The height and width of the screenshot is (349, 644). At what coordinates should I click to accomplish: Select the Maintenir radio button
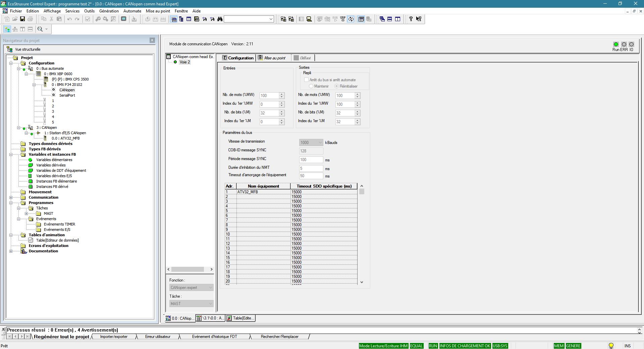[311, 86]
